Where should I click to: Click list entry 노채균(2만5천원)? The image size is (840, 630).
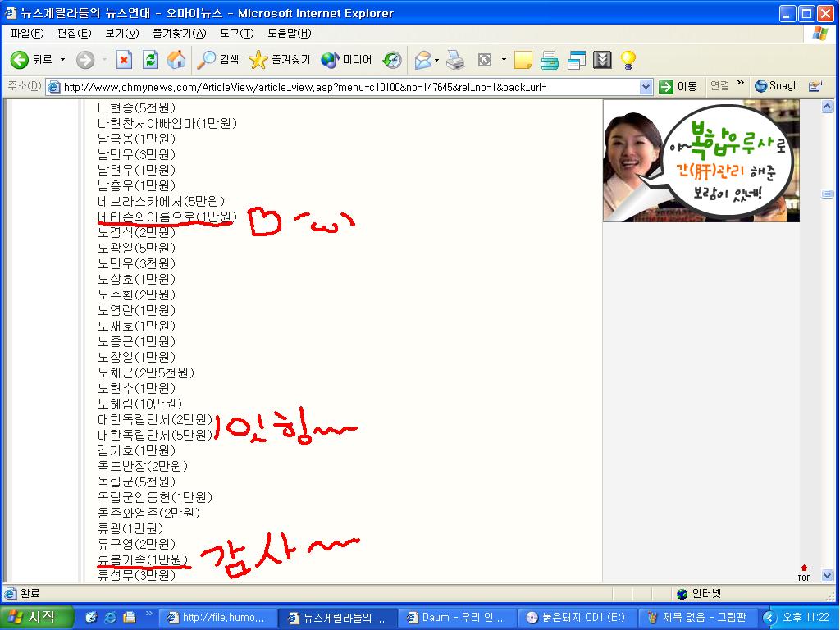(145, 372)
